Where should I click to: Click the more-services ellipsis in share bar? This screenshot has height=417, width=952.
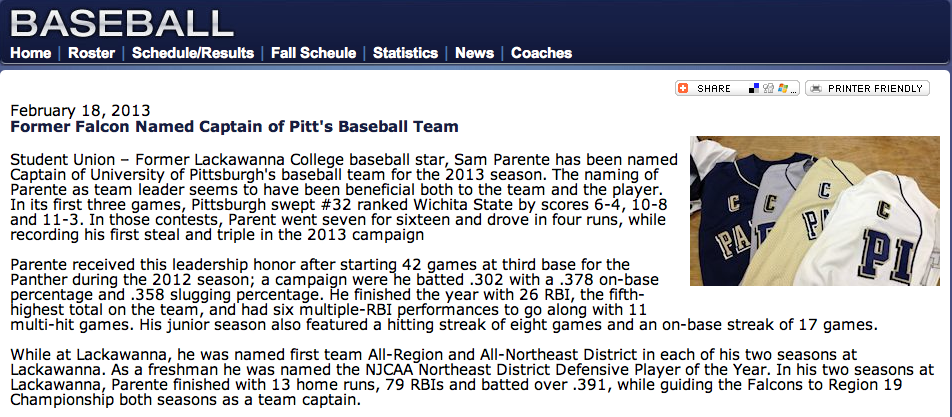tap(794, 90)
